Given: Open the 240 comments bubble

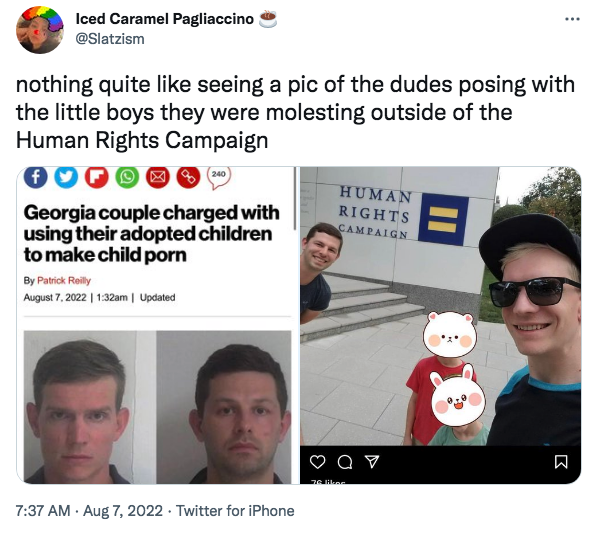Looking at the screenshot, I should (219, 177).
